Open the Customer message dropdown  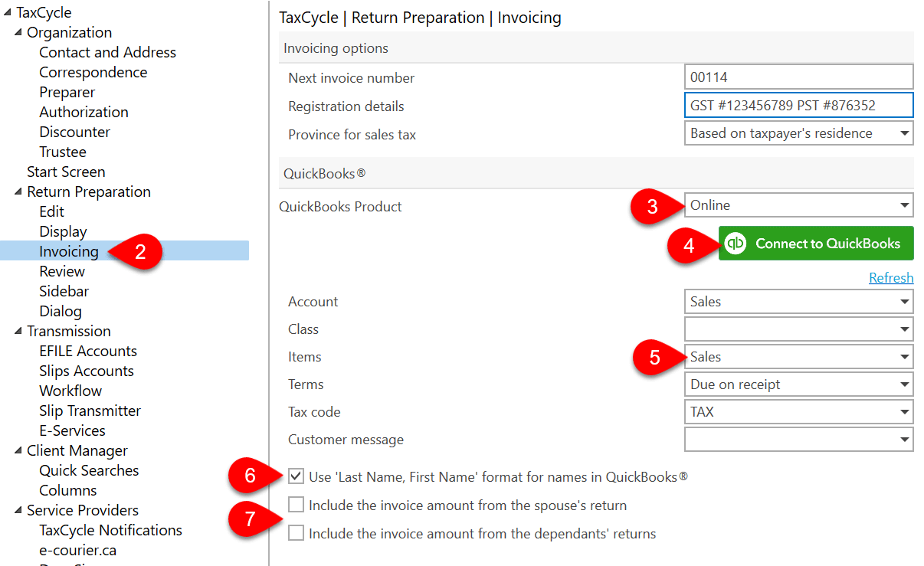[798, 440]
